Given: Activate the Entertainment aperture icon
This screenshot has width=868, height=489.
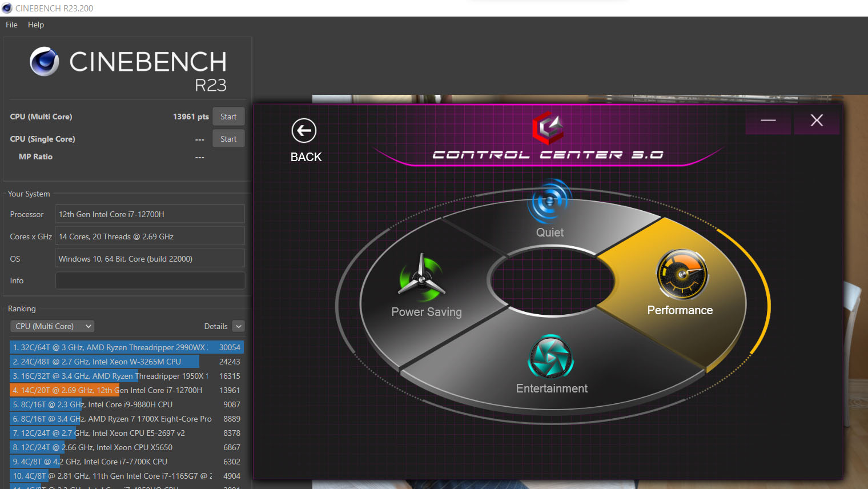Looking at the screenshot, I should point(551,356).
